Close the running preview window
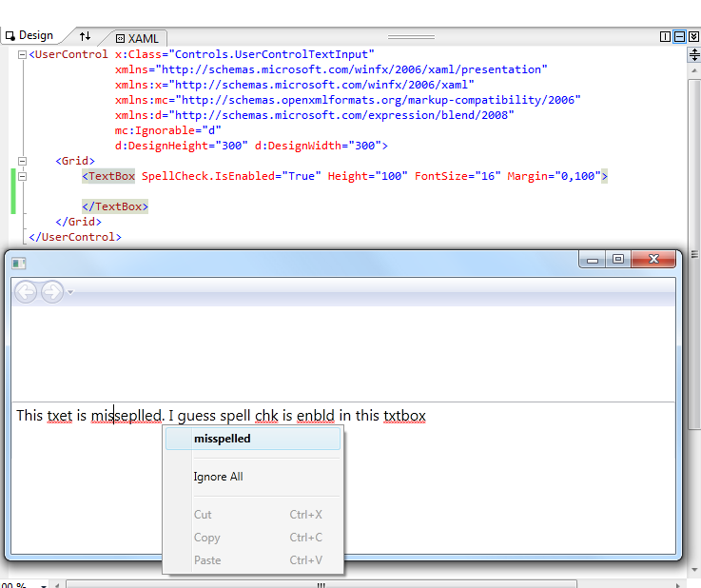The height and width of the screenshot is (588, 701). [x=652, y=260]
